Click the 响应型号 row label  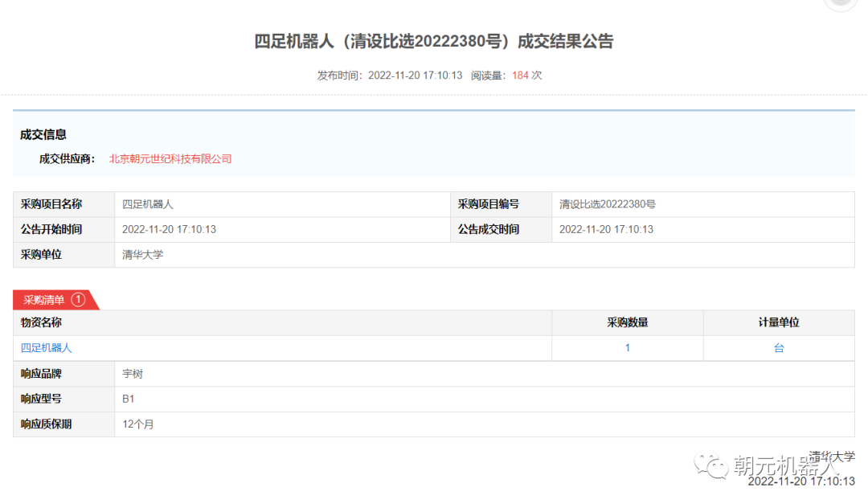tap(41, 399)
